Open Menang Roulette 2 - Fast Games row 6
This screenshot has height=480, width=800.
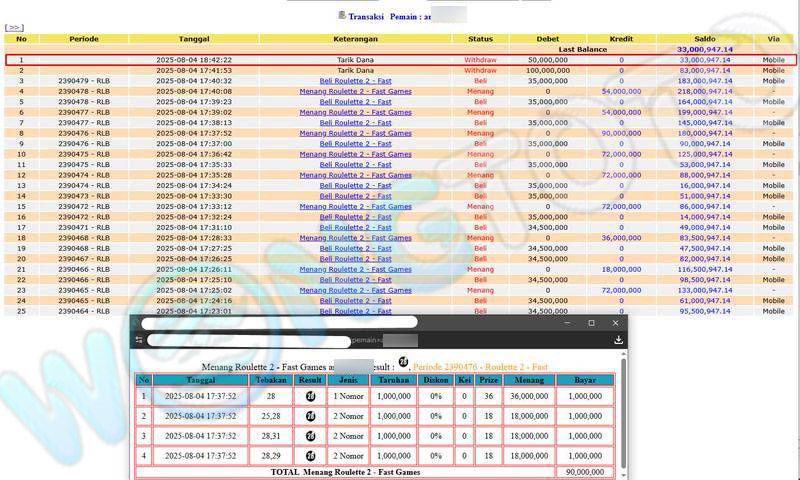coord(356,112)
